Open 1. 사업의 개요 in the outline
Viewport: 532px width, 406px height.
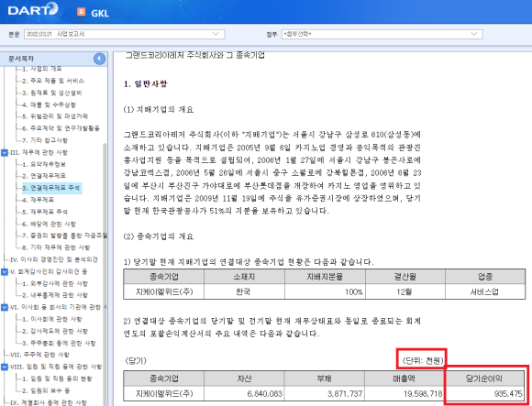coord(42,69)
